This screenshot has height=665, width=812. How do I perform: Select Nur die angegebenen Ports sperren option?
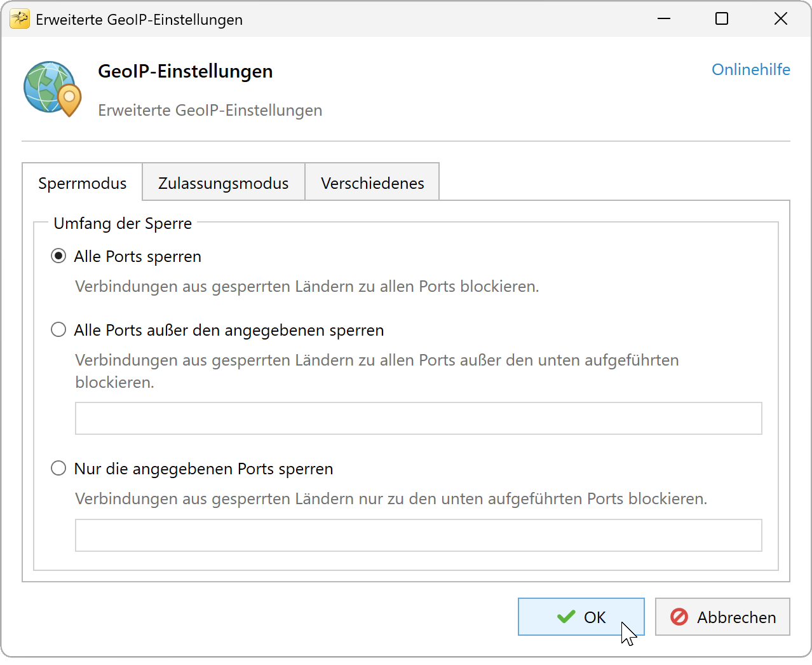(58, 469)
